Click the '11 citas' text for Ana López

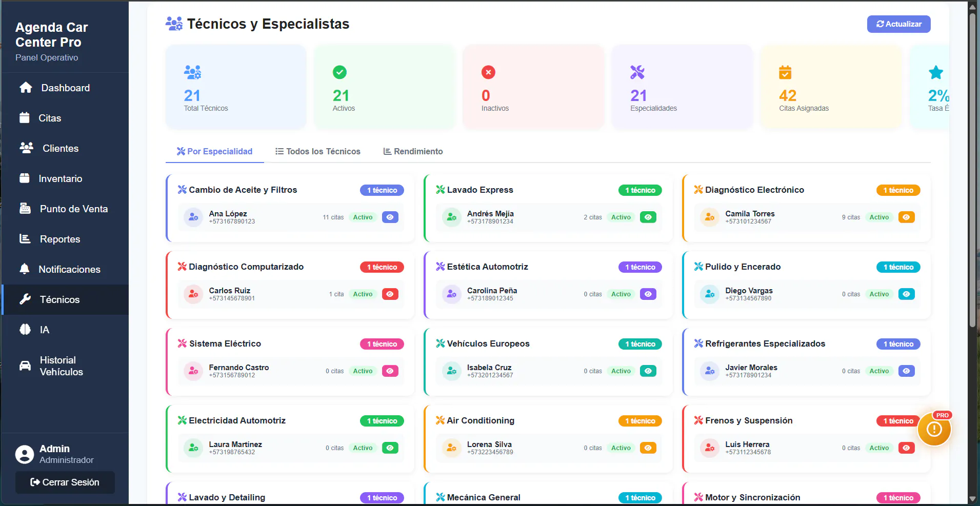coord(333,217)
